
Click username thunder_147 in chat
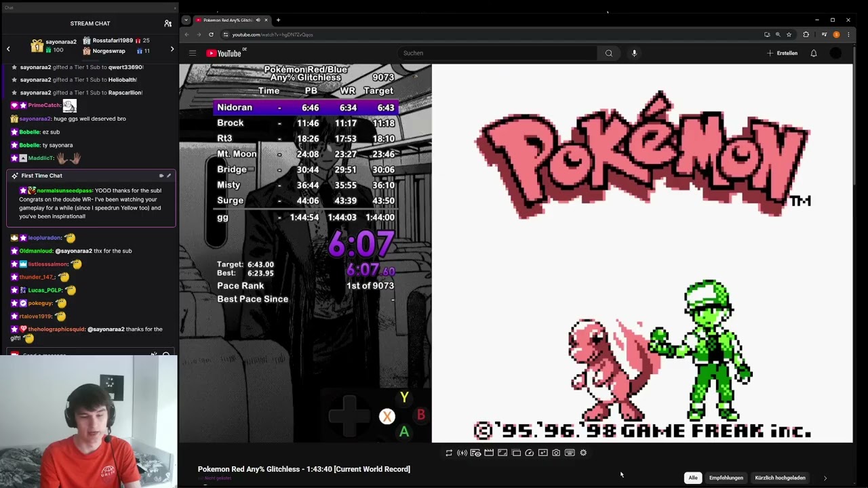37,277
